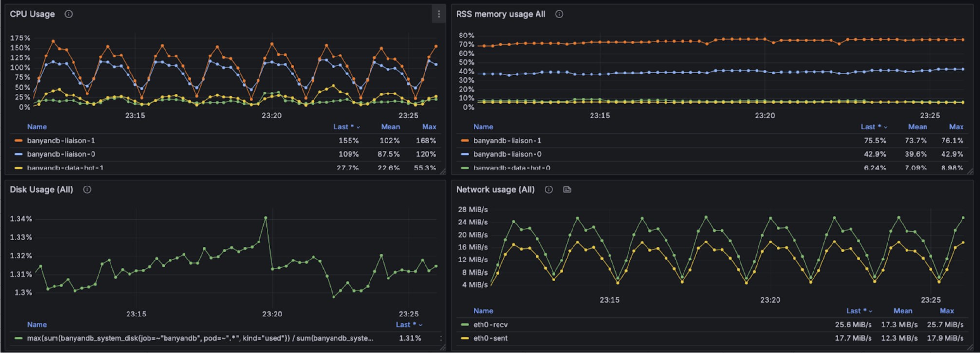This screenshot has height=353, width=980.
Task: Click resize handle at RSS memory panel corner
Action: [970, 171]
